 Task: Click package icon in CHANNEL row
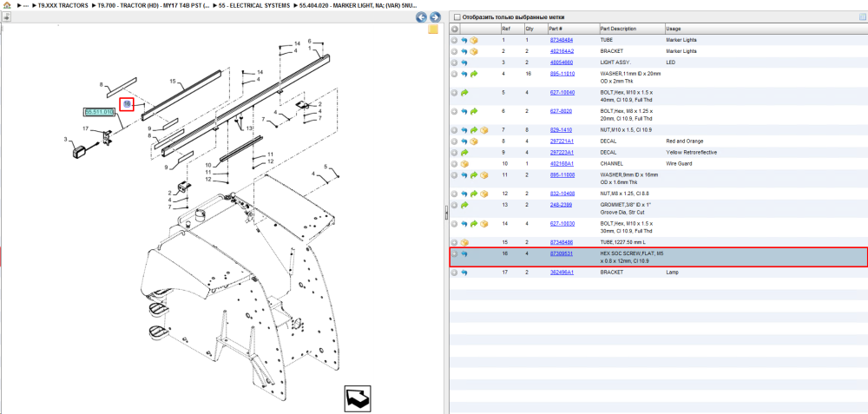pyautogui.click(x=464, y=164)
